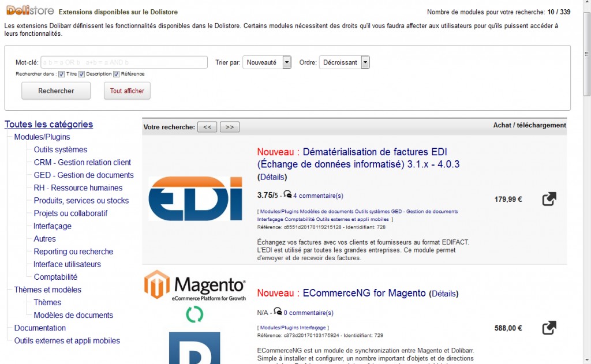Go to next results with >> button
The height and width of the screenshot is (364, 591).
click(230, 127)
